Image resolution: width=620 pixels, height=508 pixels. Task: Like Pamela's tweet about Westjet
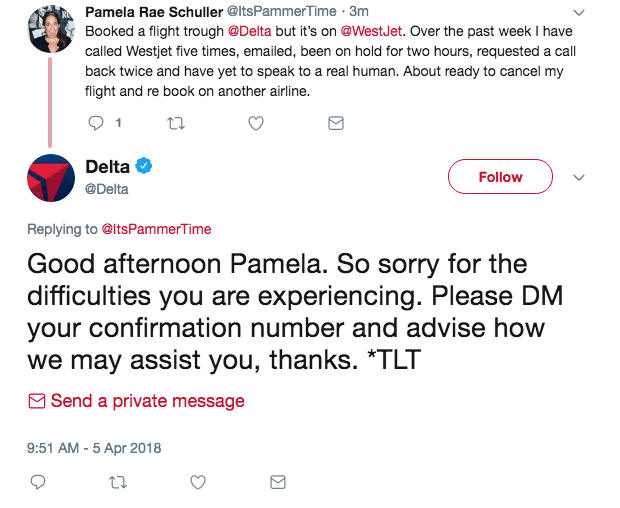256,123
